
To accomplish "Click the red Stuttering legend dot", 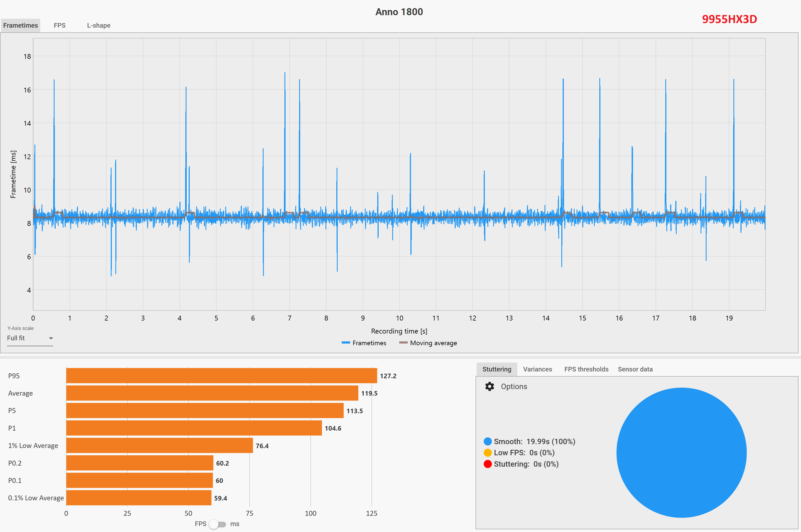I will pos(487,464).
